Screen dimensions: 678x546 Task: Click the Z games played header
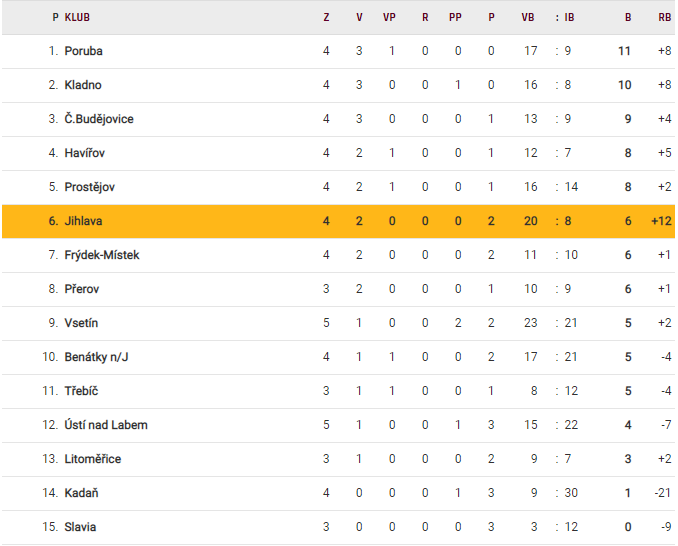[326, 17]
